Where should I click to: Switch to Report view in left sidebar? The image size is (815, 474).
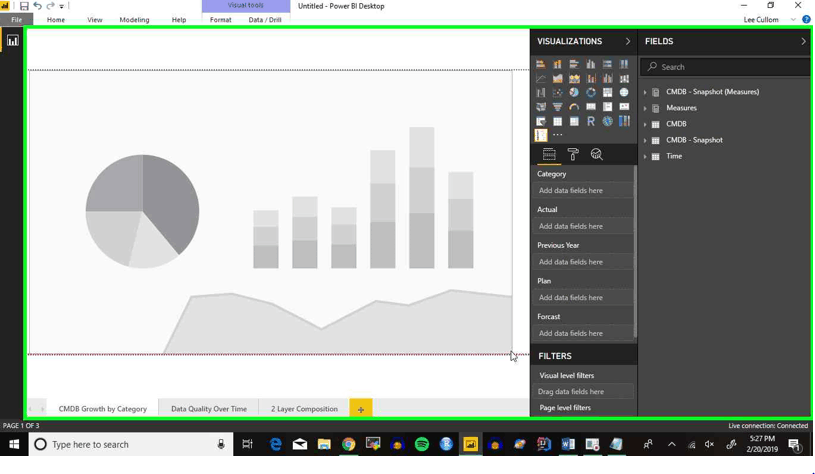12,41
